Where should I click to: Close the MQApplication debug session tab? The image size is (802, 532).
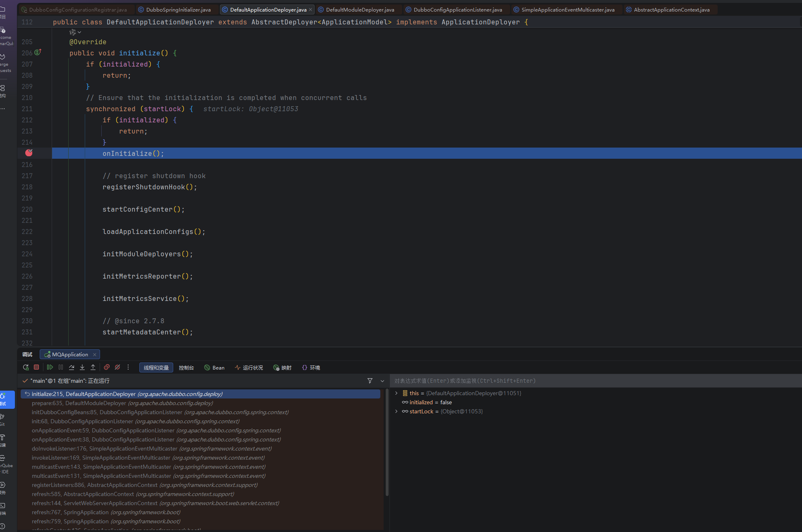95,355
